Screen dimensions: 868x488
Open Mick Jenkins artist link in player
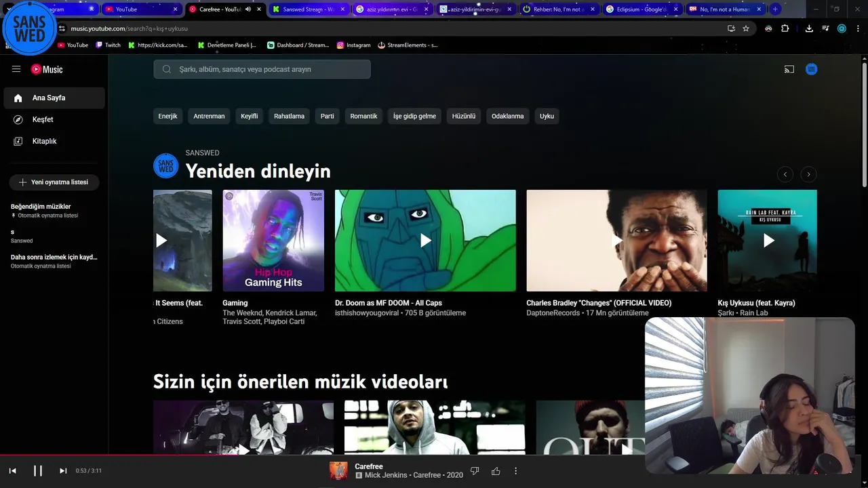(387, 475)
